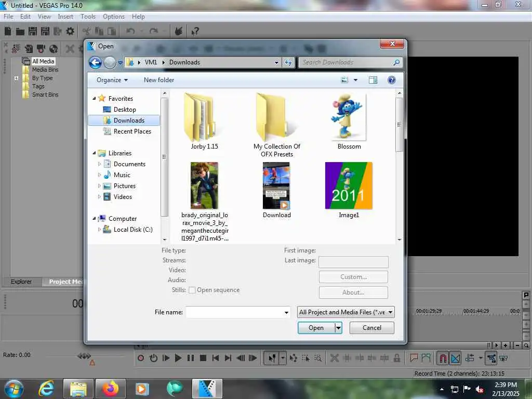The height and width of the screenshot is (399, 532).
Task: Select the Zoom Edit magnifier tool
Action: click(x=318, y=358)
